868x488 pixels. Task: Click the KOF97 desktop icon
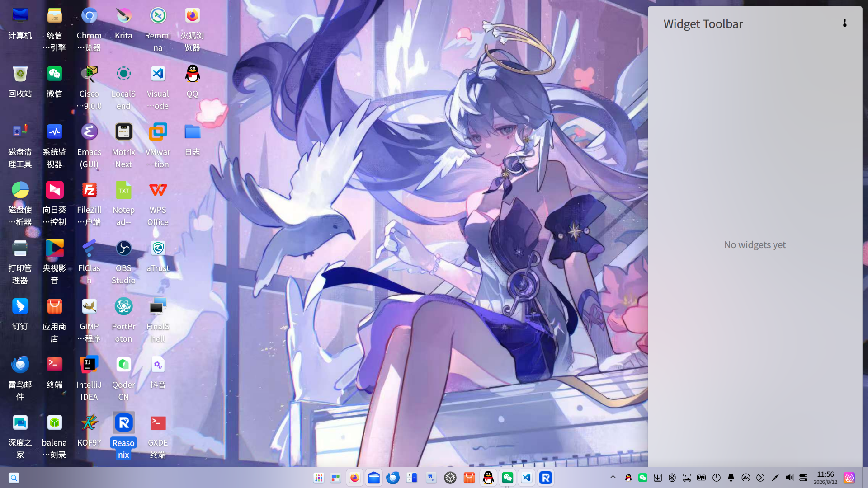(x=89, y=422)
